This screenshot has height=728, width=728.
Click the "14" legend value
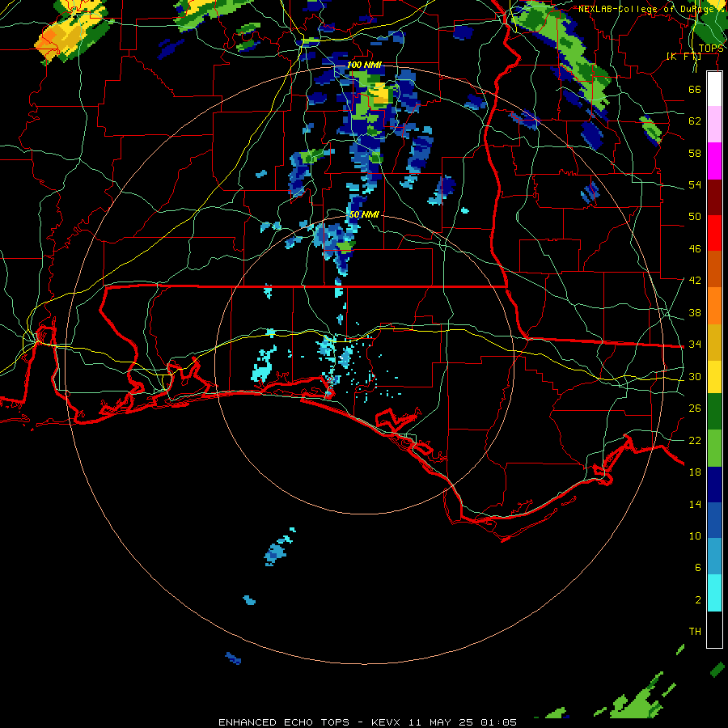(695, 504)
